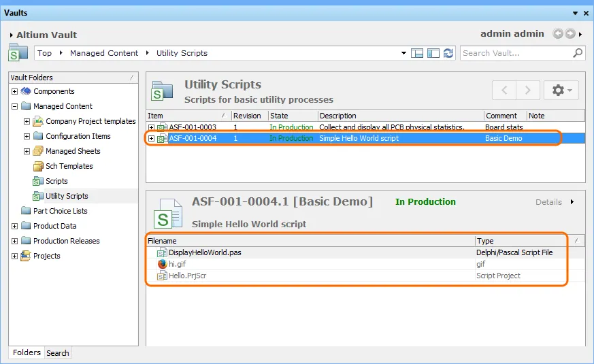Image resolution: width=594 pixels, height=364 pixels.
Task: Open the Vaults panel options dropdown arrow
Action: [575, 13]
